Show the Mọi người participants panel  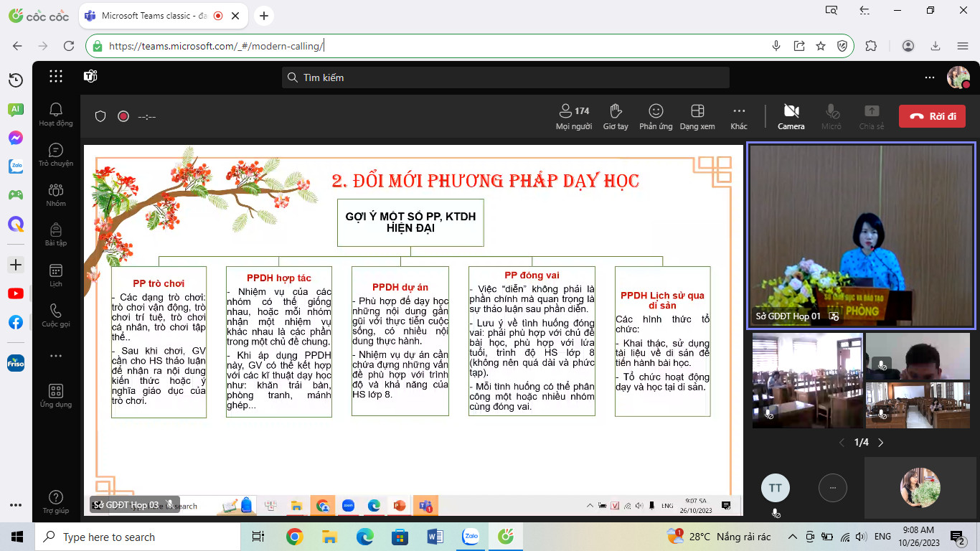(573, 116)
